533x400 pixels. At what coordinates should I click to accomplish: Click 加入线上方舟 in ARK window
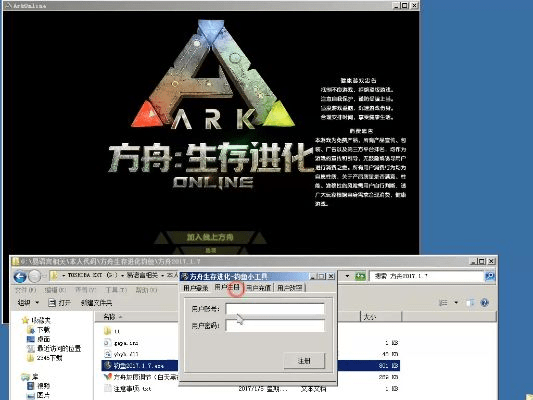(210, 237)
